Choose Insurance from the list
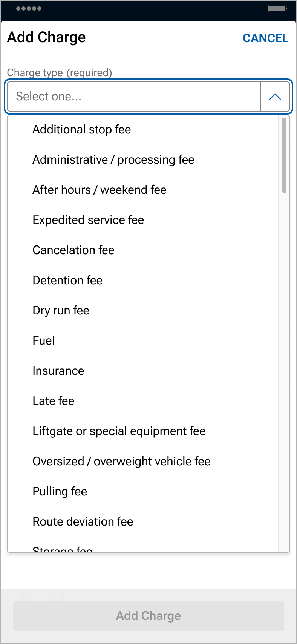 [58, 371]
